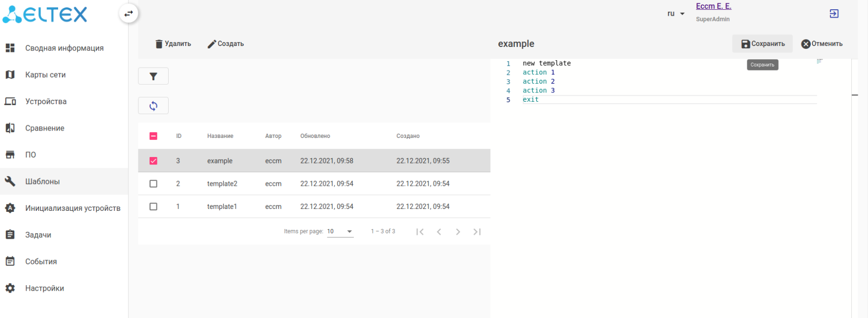Open the Устройства menu section
Viewport: 868px width, 318px height.
pos(46,102)
